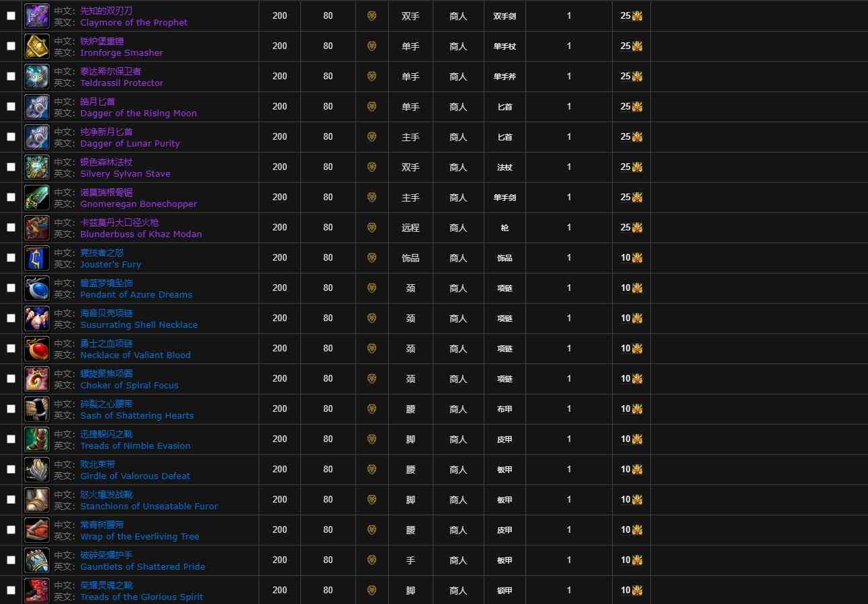The image size is (868, 604).
Task: Tick the Blunderbuss of Khaz Modan checkbox
Action: pos(11,228)
